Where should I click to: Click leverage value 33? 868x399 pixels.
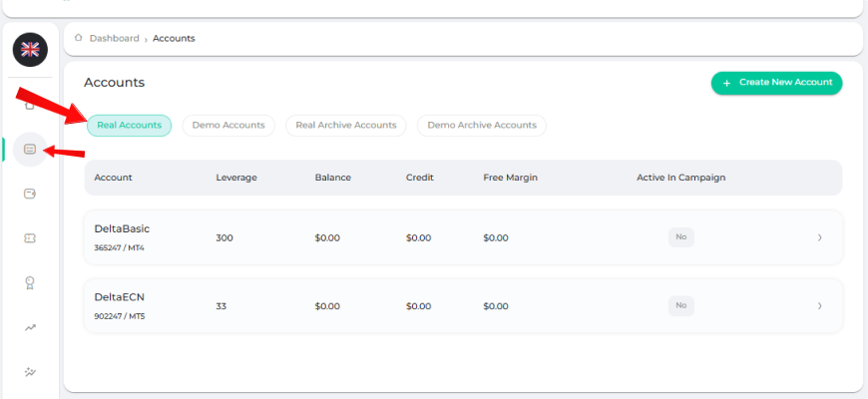220,306
